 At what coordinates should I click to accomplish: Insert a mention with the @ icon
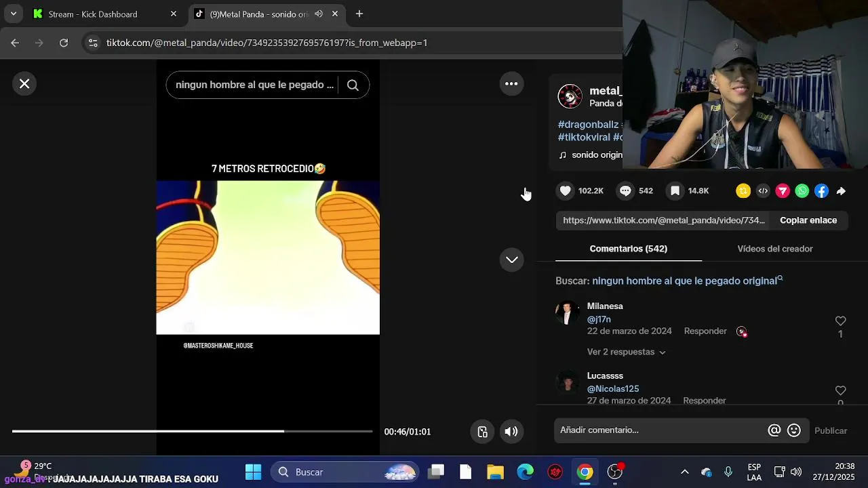tap(774, 430)
